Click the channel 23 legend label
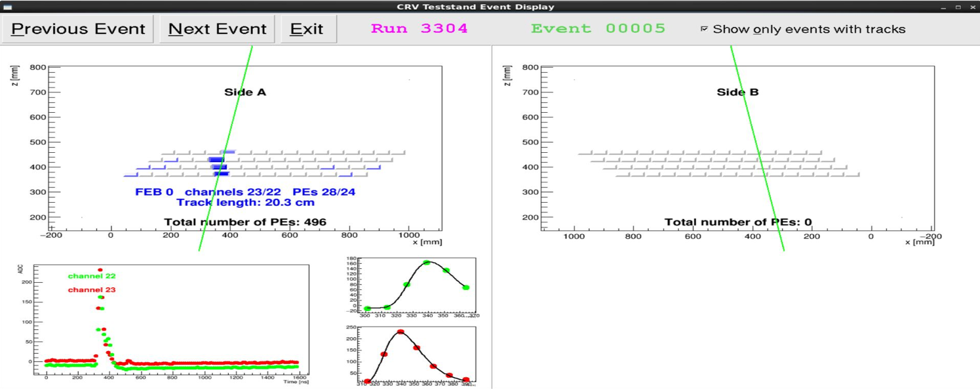 coord(92,290)
